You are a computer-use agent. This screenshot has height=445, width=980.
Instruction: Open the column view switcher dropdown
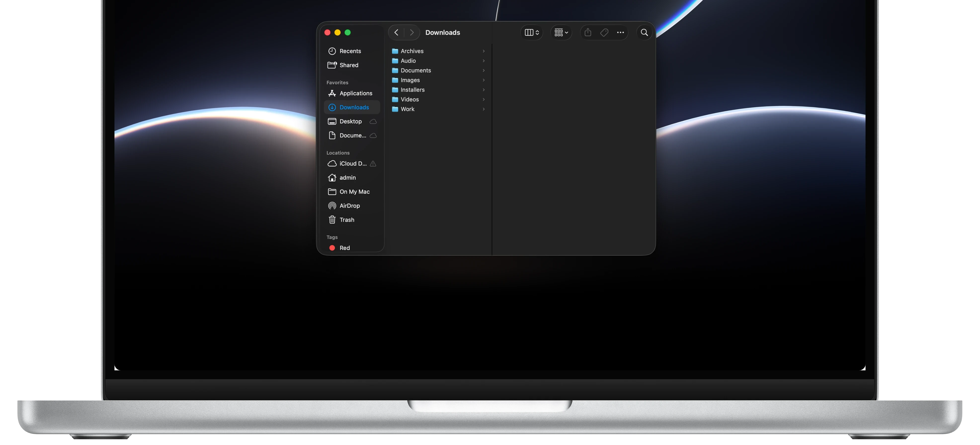pos(532,33)
